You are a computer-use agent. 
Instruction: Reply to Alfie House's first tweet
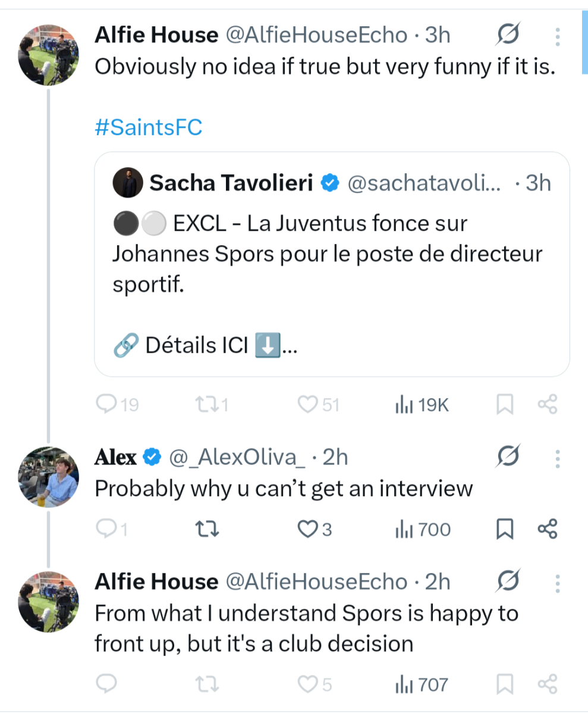(x=106, y=405)
